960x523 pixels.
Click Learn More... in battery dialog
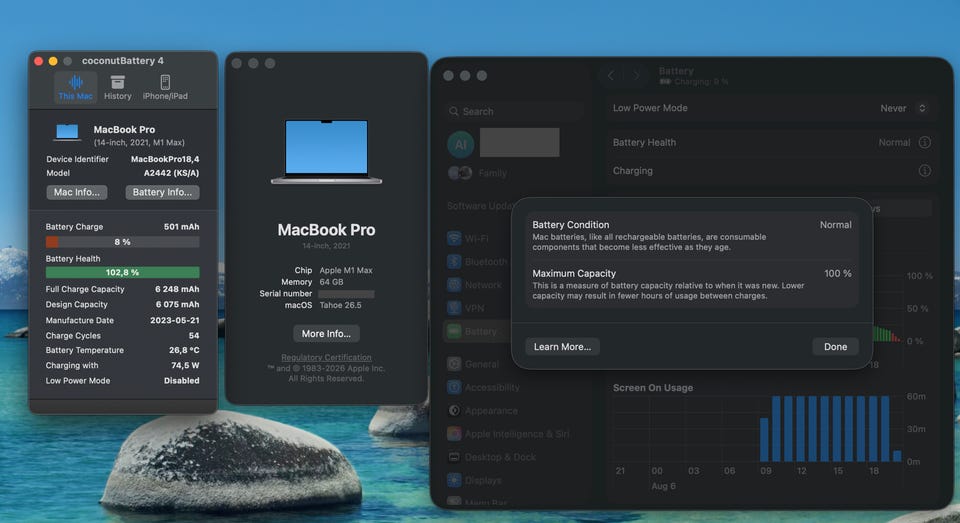[562, 347]
